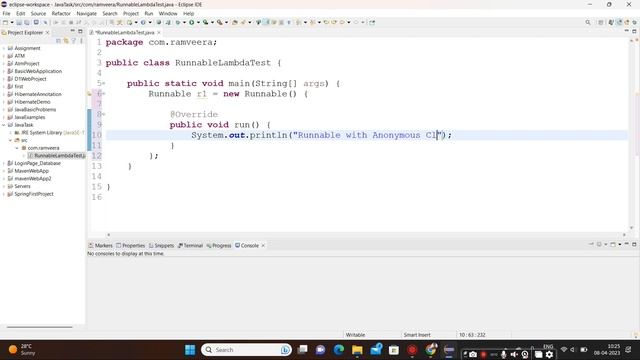
Task: Click the microphone icon in recorder bar
Action: [x=503, y=355]
